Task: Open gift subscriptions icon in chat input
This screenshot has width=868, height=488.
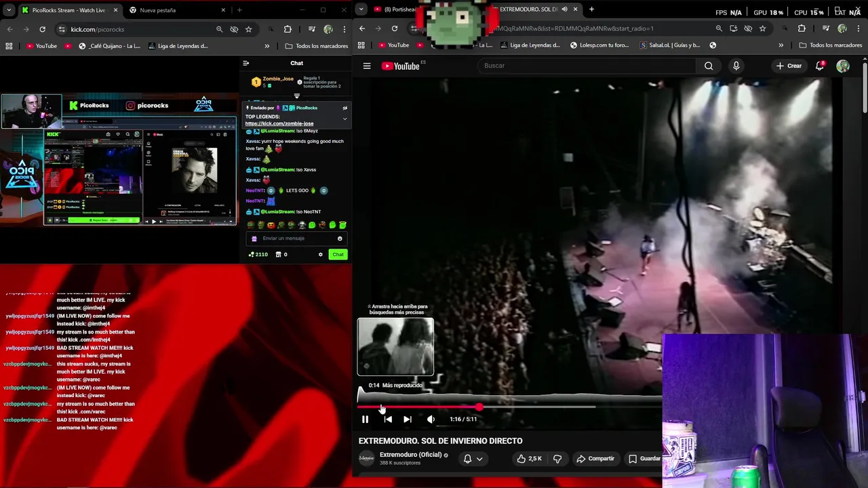Action: pos(254,239)
